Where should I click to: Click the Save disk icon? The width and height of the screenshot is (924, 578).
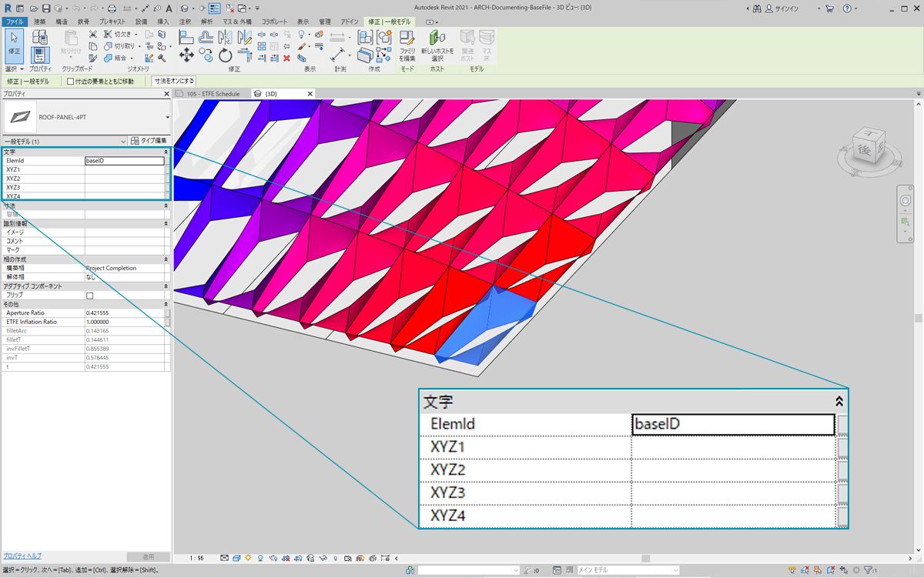[x=46, y=8]
